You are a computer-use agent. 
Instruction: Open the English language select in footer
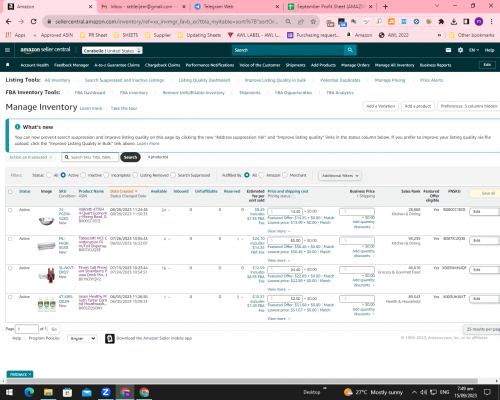point(82,338)
